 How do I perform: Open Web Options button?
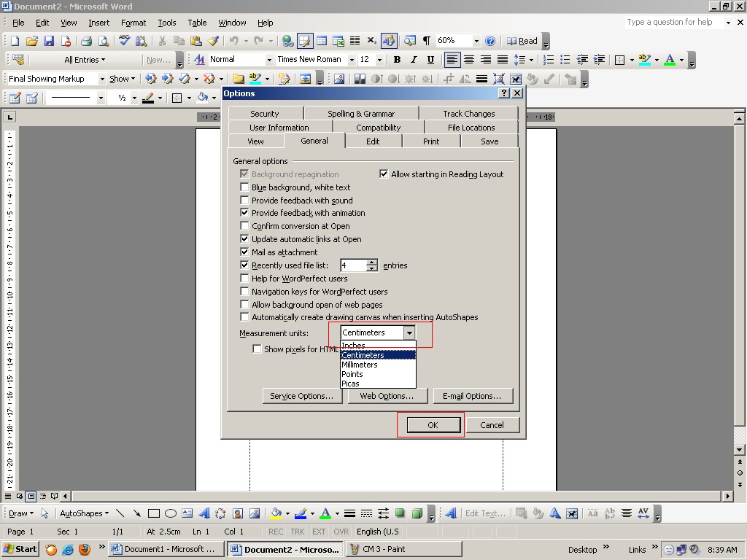pos(387,396)
